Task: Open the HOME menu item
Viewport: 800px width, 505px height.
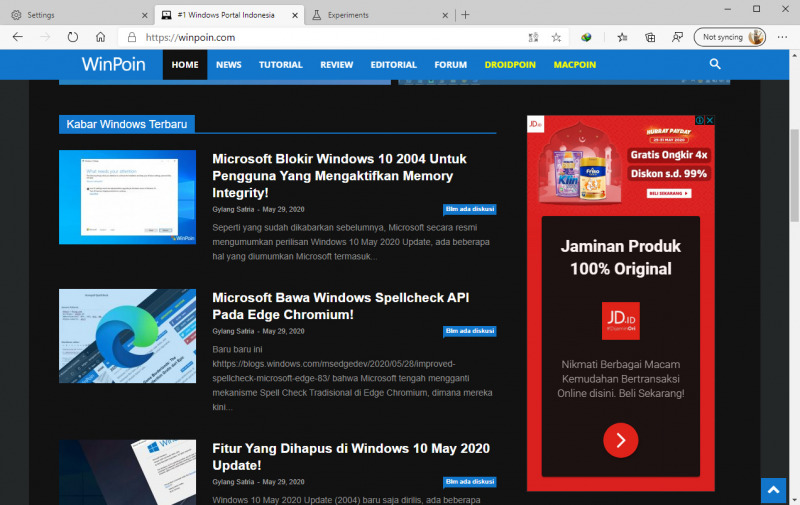Action: point(185,65)
